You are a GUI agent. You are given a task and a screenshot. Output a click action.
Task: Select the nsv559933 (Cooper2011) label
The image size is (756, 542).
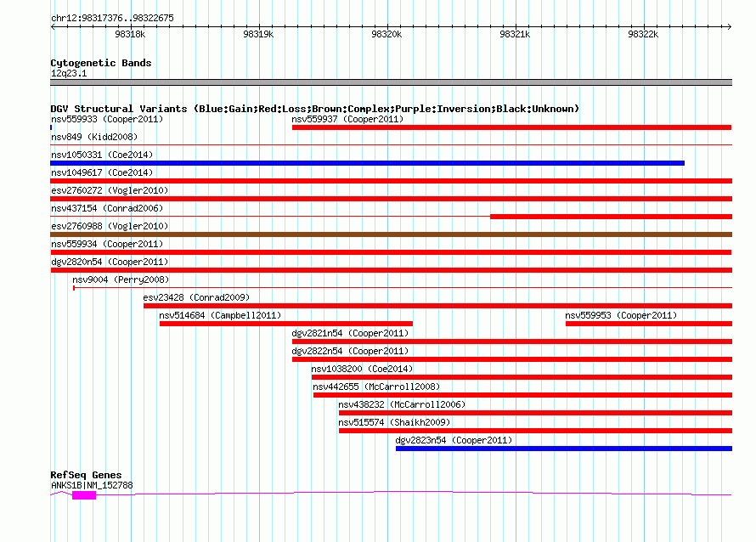click(x=107, y=119)
